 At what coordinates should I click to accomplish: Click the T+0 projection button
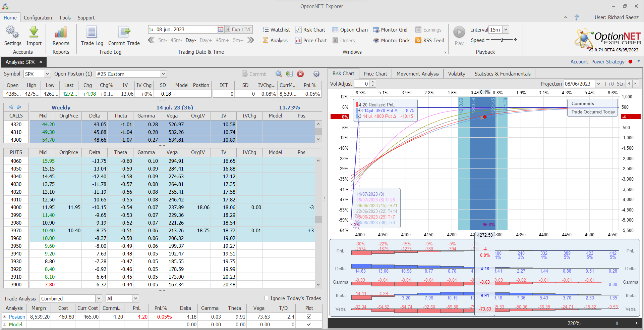pyautogui.click(x=609, y=84)
